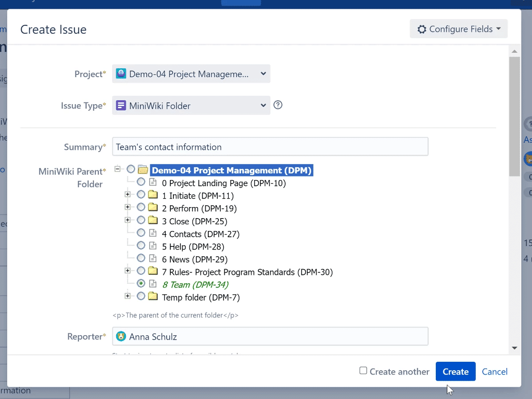Collapse the root Demo-04 tree node

(117, 169)
